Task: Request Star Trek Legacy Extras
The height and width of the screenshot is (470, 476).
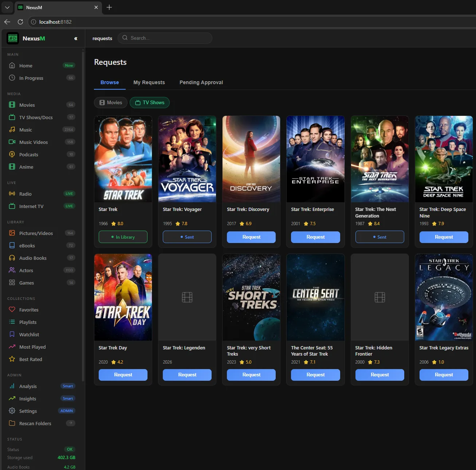Action: (x=444, y=375)
